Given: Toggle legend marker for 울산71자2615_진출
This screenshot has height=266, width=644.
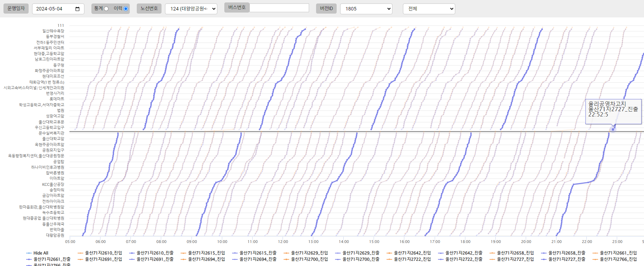Looking at the screenshot, I should coord(235,253).
